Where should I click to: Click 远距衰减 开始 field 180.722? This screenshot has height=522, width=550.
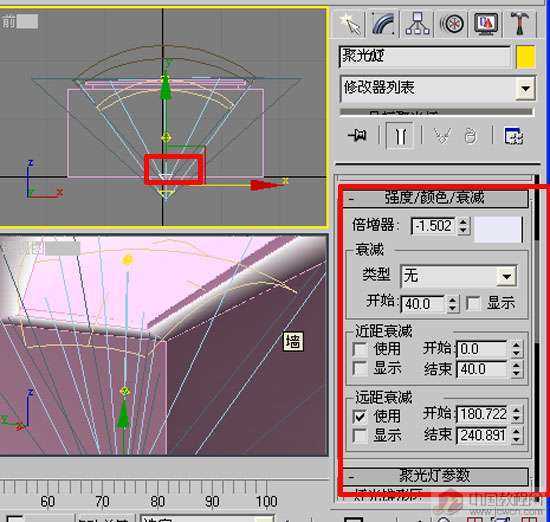tap(482, 415)
